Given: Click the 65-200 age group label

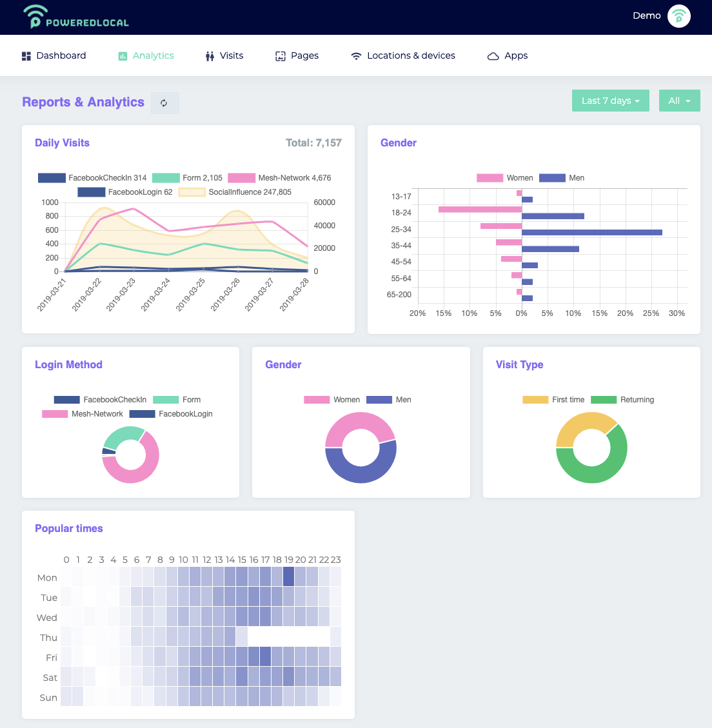Looking at the screenshot, I should click(399, 295).
